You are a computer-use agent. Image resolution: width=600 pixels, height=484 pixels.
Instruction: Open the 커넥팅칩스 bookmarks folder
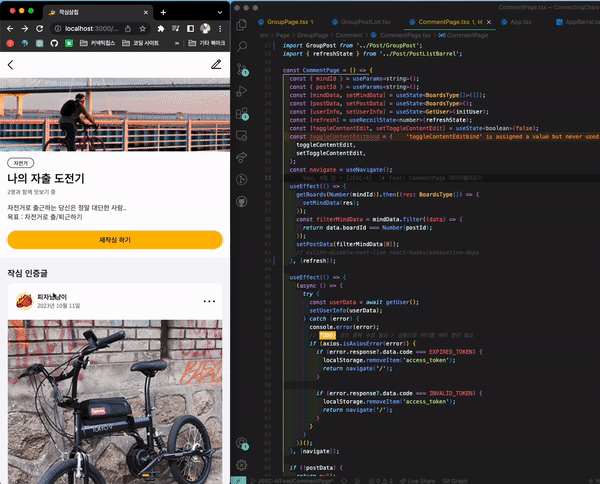(x=97, y=43)
